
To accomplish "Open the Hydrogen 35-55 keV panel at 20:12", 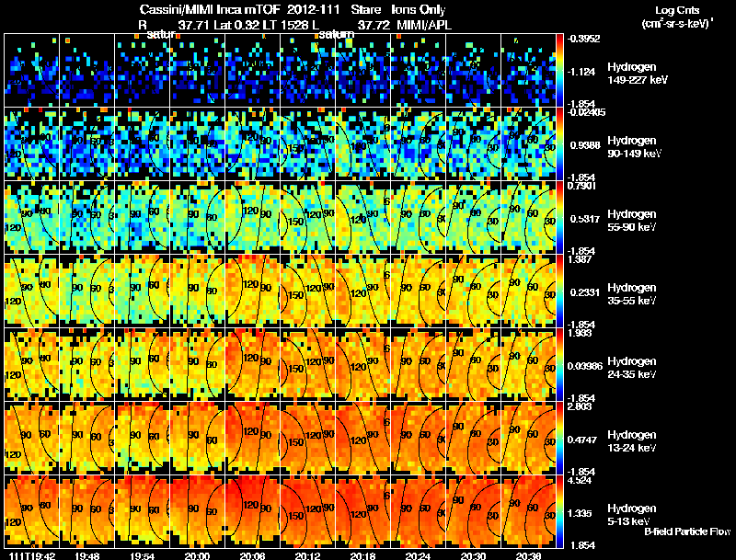I will click(x=307, y=291).
